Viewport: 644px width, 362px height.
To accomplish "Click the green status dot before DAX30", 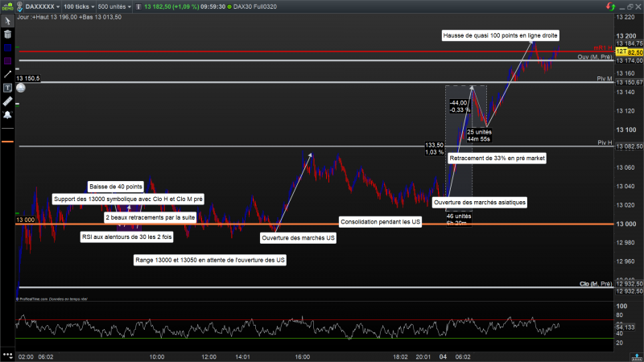I will 229,6.
